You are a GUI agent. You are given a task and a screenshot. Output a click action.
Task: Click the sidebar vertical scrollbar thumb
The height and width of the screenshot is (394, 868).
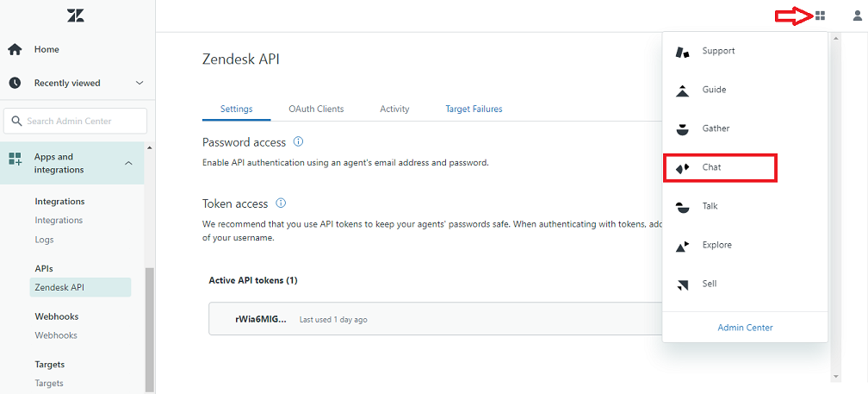click(150, 329)
